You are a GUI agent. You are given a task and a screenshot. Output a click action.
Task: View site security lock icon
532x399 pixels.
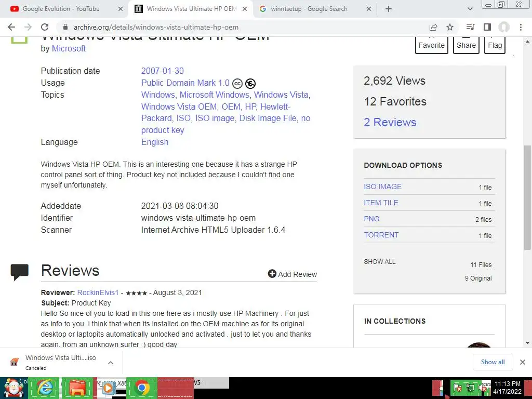click(65, 27)
